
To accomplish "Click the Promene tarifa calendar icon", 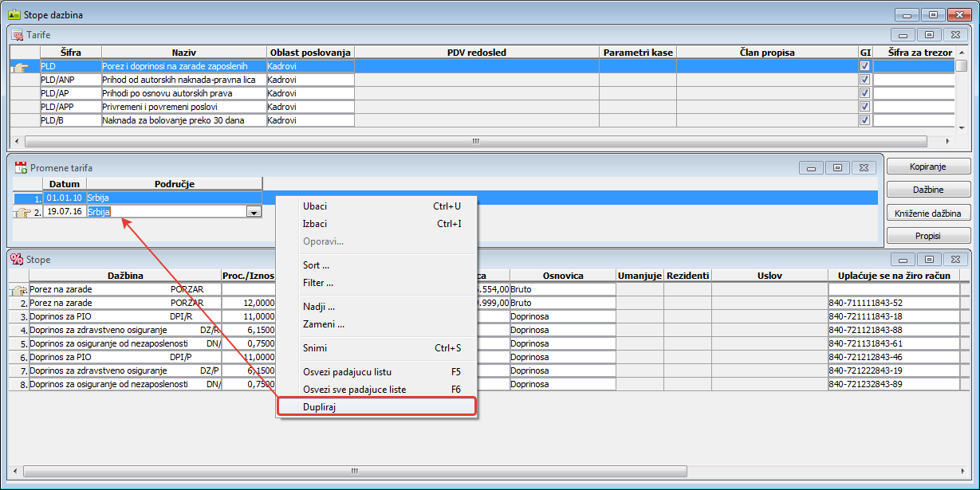I will click(x=21, y=168).
